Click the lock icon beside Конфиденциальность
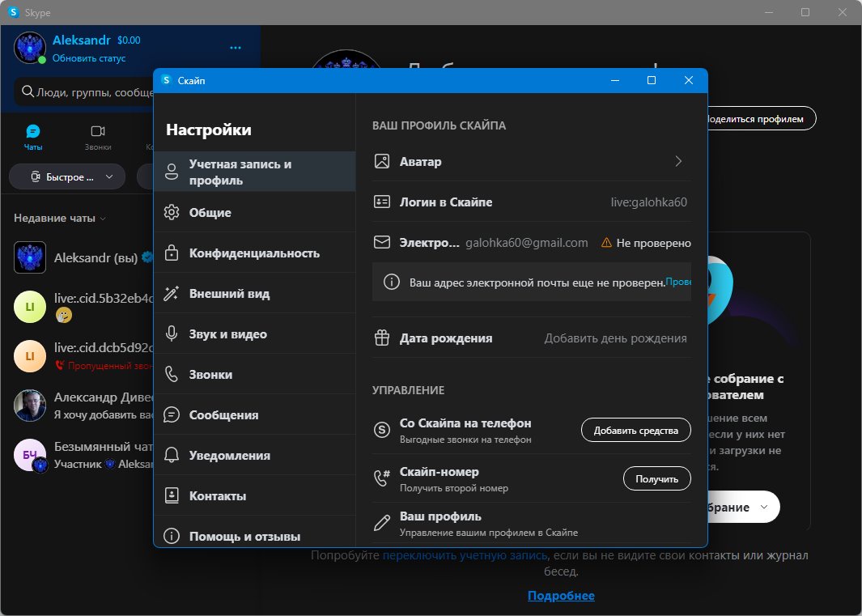The height and width of the screenshot is (616, 862). 172,253
